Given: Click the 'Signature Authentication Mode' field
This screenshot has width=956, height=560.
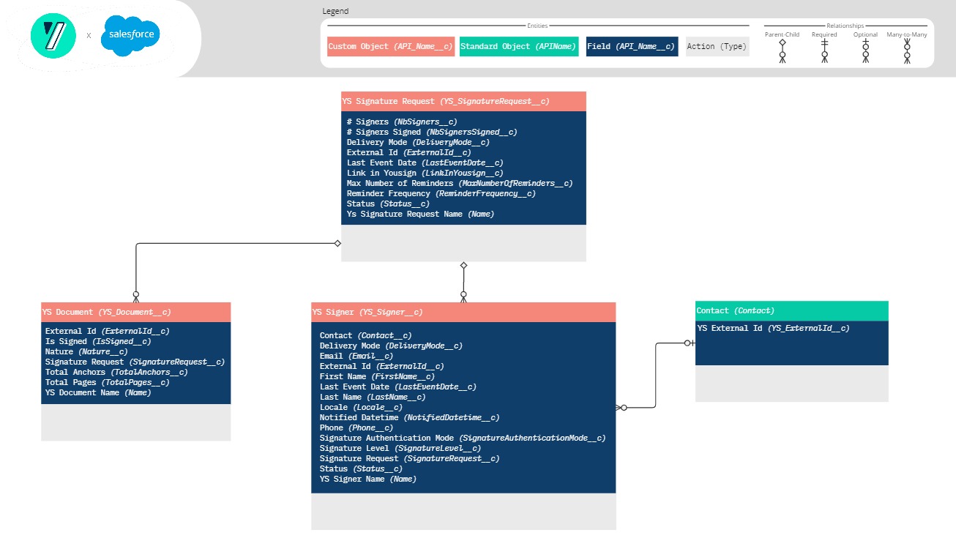Looking at the screenshot, I should (463, 438).
